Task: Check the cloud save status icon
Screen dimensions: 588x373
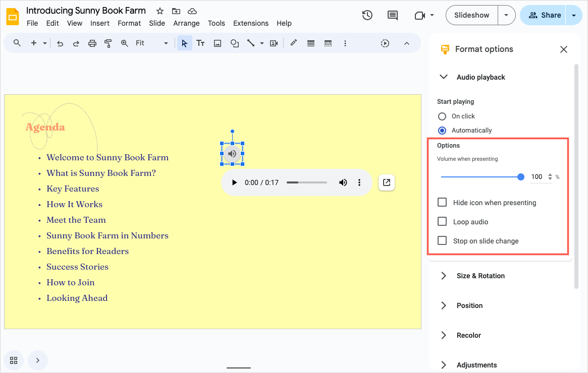Action: [x=192, y=11]
